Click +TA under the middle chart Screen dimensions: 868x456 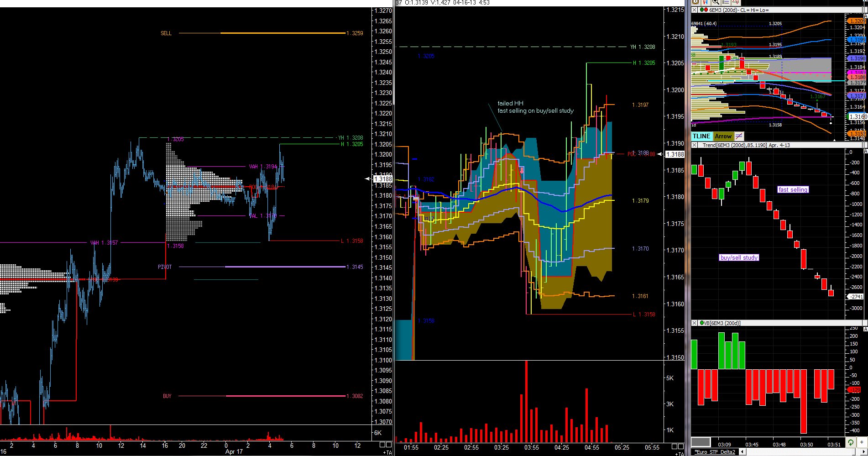(x=680, y=454)
